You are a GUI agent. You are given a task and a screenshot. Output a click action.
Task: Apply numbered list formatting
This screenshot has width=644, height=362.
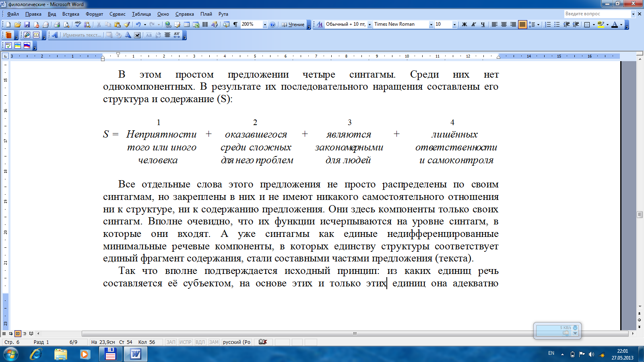pyautogui.click(x=548, y=25)
